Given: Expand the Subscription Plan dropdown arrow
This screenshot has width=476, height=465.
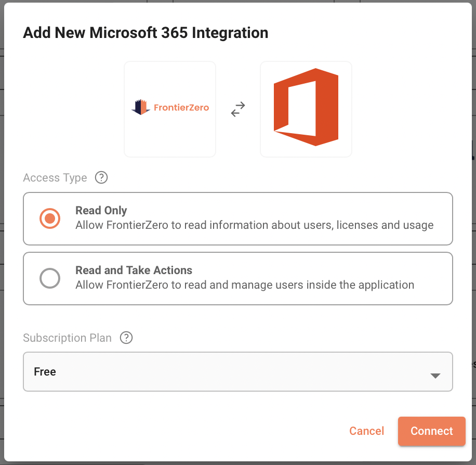Looking at the screenshot, I should [x=435, y=376].
